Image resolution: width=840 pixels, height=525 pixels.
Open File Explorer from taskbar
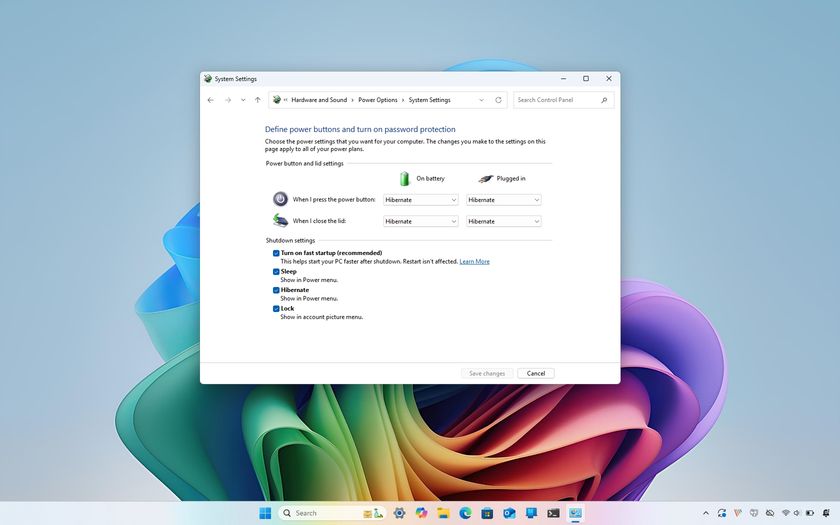pyautogui.click(x=443, y=513)
